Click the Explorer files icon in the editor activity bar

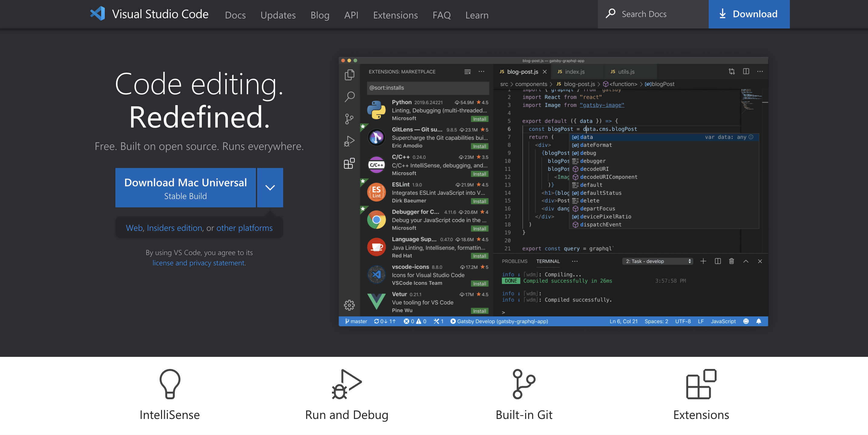[350, 75]
